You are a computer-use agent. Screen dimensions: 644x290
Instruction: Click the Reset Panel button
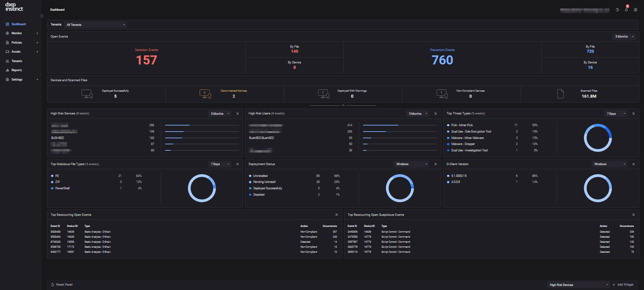(x=62, y=285)
